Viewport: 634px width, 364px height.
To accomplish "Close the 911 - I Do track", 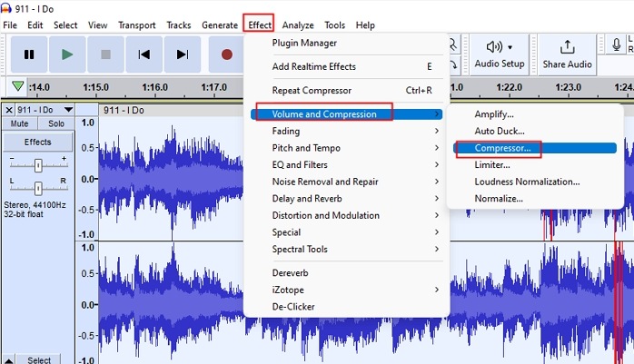I will [9, 110].
